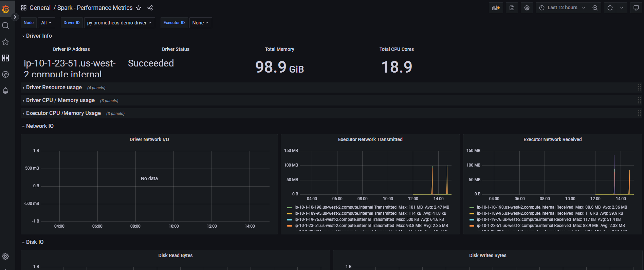Mark dashboard as favorite with star icon

click(139, 8)
